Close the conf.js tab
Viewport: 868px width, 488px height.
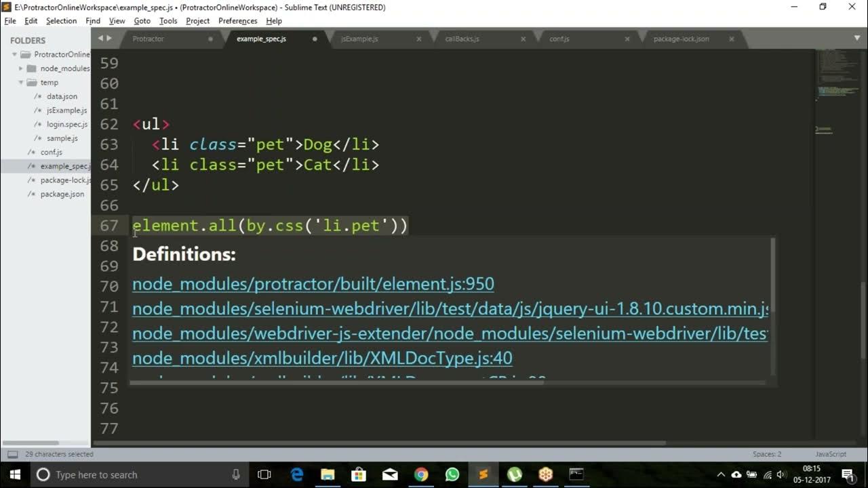(x=627, y=39)
